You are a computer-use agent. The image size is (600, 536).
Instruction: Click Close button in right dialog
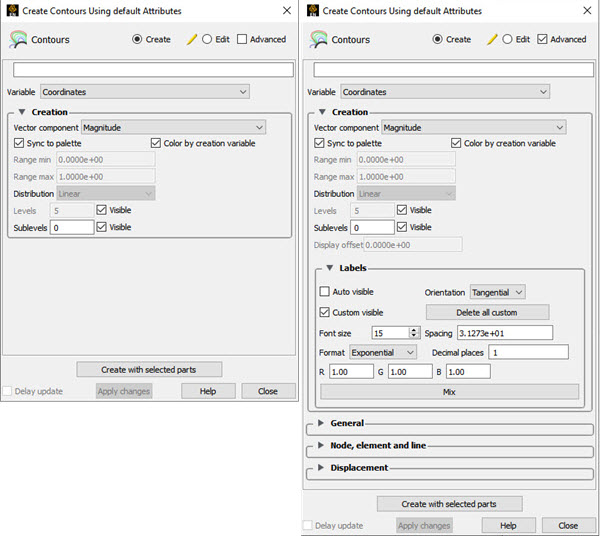click(569, 525)
